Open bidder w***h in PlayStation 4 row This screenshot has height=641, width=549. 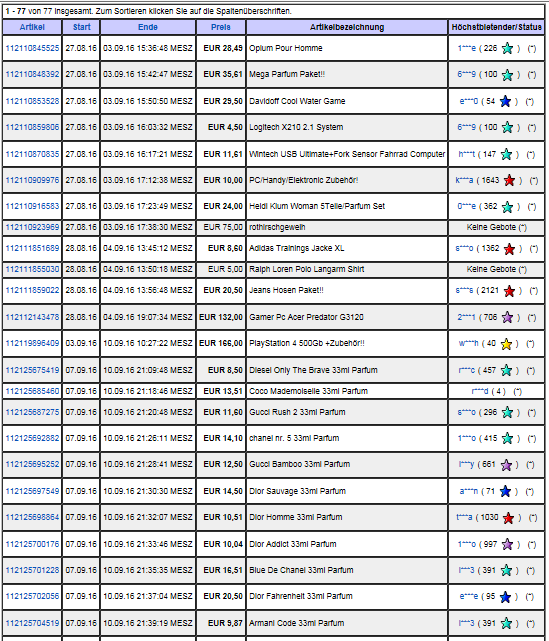[x=468, y=343]
